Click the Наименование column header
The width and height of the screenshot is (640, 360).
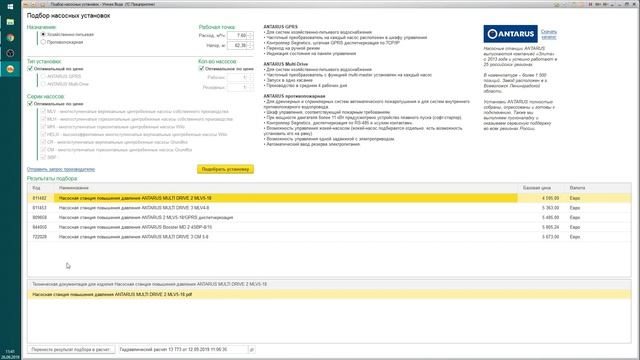[286, 188]
